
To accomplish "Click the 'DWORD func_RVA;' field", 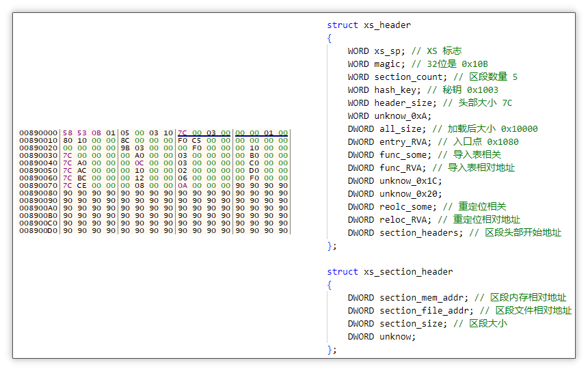I will point(386,168).
